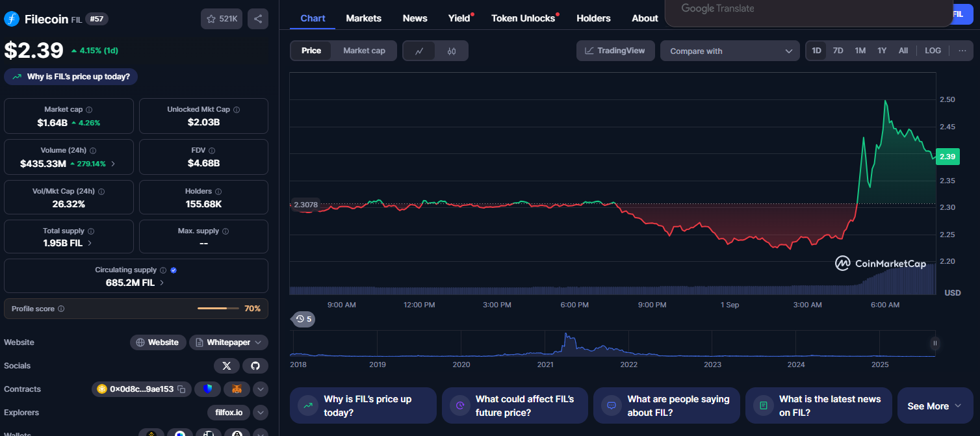Set chart range to 1M

860,51
